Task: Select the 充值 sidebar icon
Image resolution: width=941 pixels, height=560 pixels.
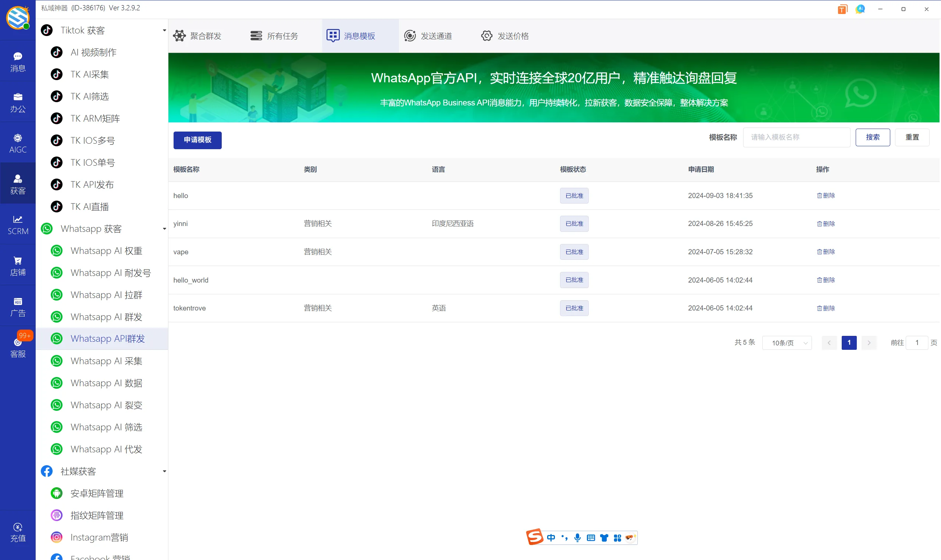Action: click(17, 532)
